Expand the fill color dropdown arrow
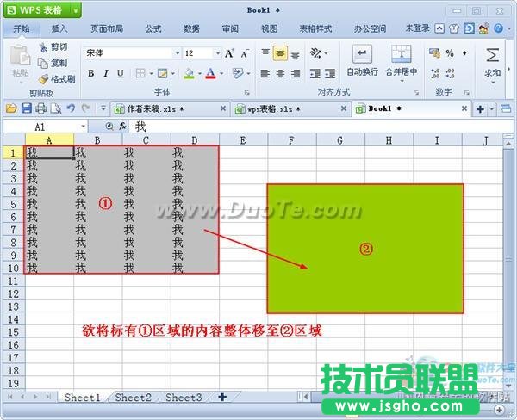 click(200, 73)
